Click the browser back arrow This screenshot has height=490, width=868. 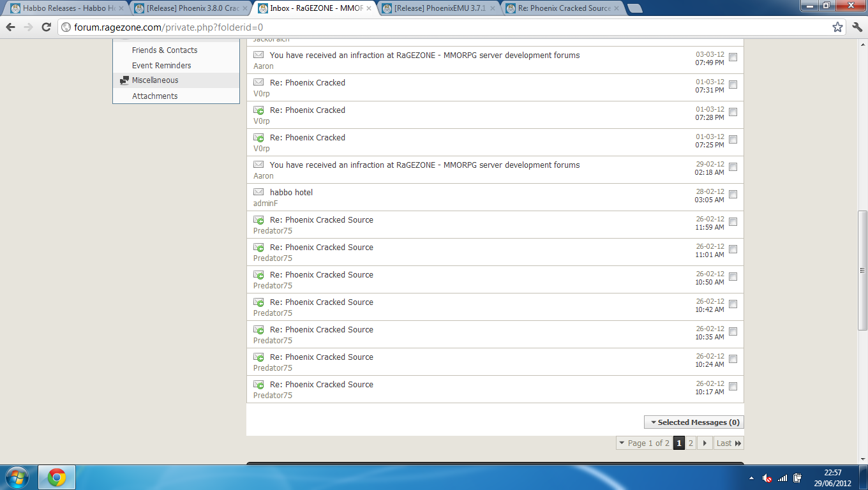[10, 27]
